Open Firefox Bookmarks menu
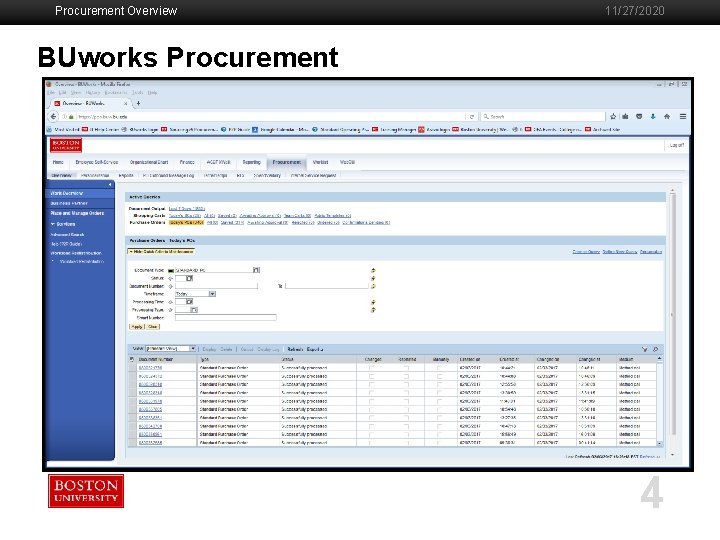The image size is (720, 540). tap(115, 93)
